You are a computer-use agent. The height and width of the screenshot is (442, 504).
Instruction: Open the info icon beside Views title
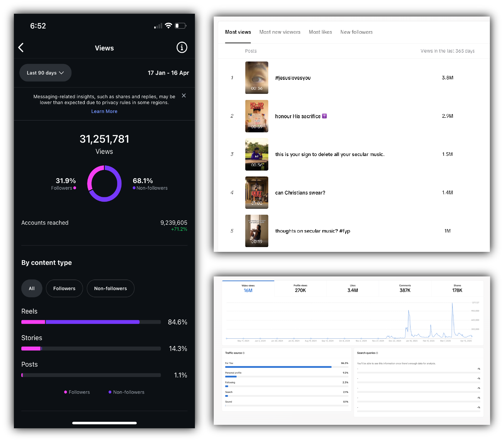click(x=182, y=48)
